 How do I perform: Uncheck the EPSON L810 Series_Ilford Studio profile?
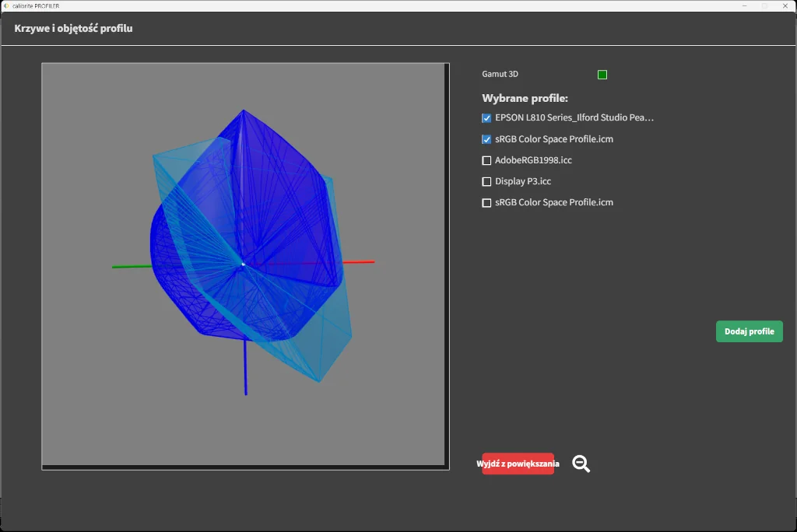coord(486,118)
